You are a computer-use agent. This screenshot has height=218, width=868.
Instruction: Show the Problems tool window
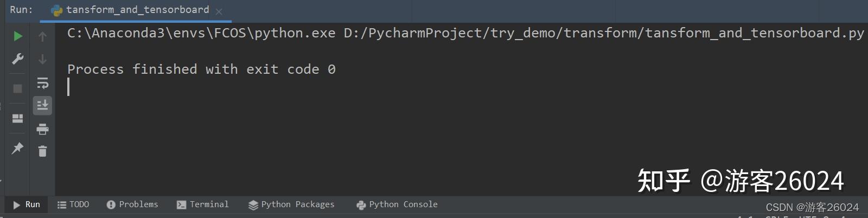[x=132, y=204]
